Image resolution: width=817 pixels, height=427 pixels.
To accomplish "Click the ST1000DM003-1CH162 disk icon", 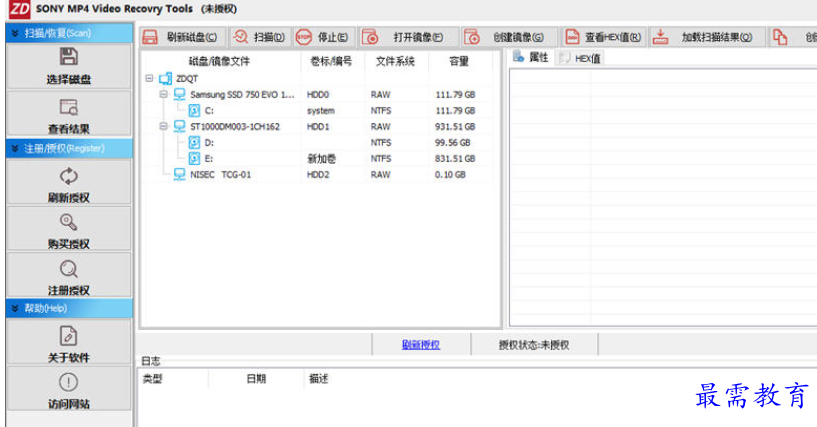I will point(180,127).
